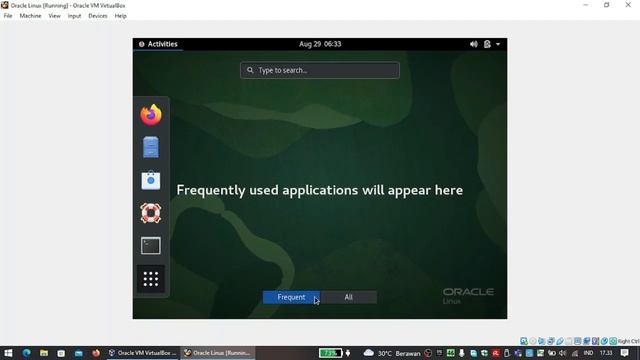
Task: Open the VirtualBox Help menu
Action: click(120, 16)
